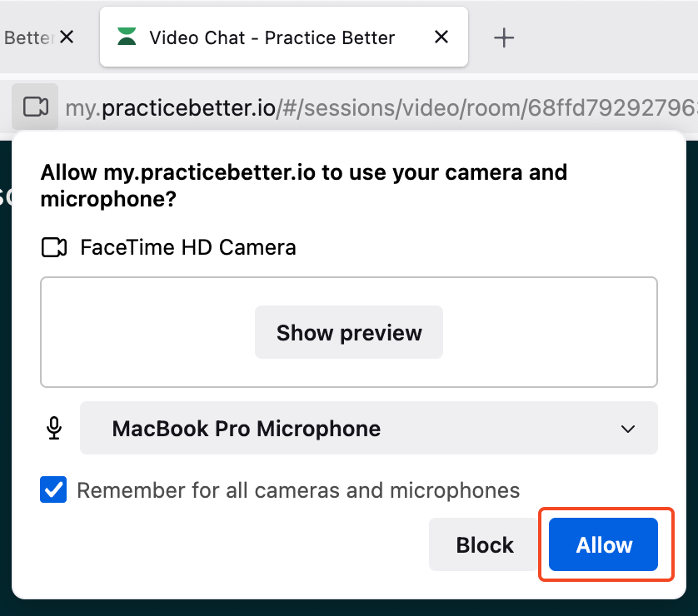698x616 pixels.
Task: Open the MacBook Pro Microphone dropdown
Action: [x=368, y=429]
